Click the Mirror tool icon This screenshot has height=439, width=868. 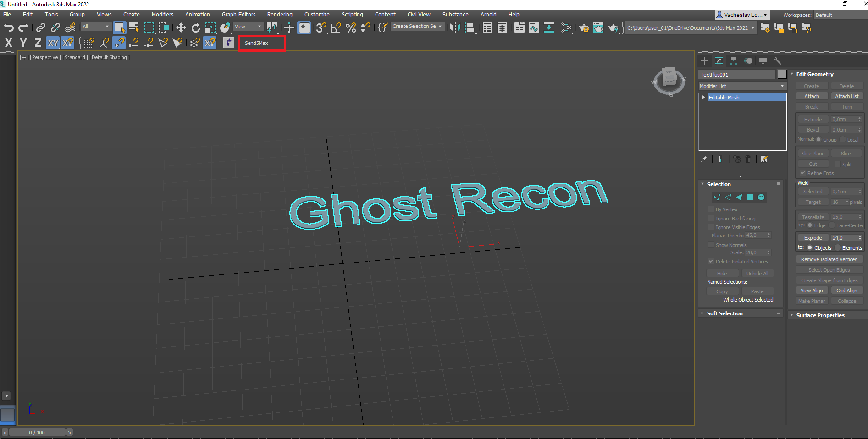455,27
